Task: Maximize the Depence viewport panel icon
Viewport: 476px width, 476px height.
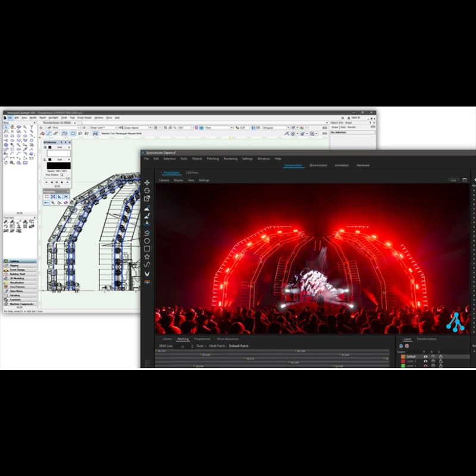Action: tap(465, 180)
